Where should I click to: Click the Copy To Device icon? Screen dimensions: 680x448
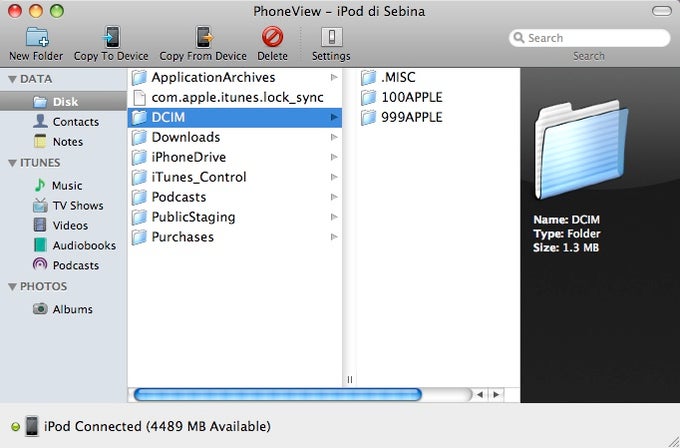112,37
